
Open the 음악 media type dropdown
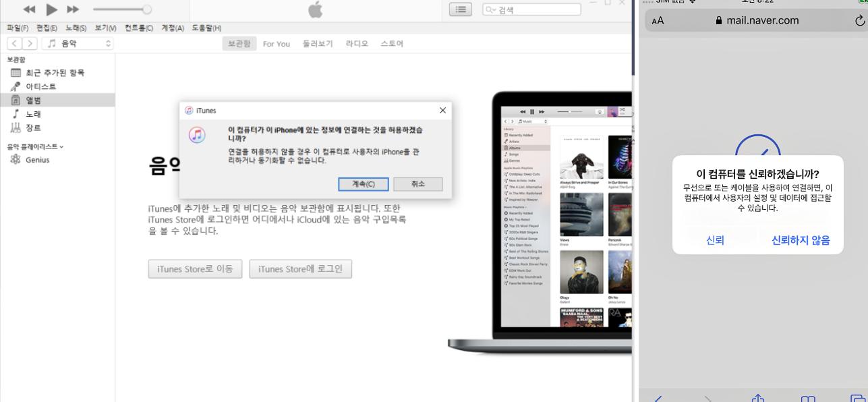[x=78, y=43]
